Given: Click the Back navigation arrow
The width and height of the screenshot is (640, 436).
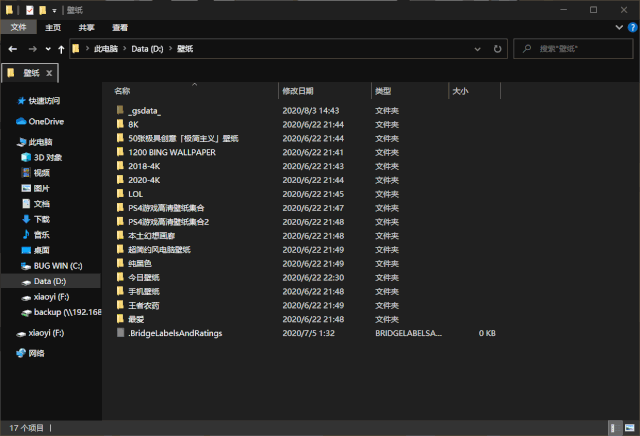Looking at the screenshot, I should coord(12,49).
